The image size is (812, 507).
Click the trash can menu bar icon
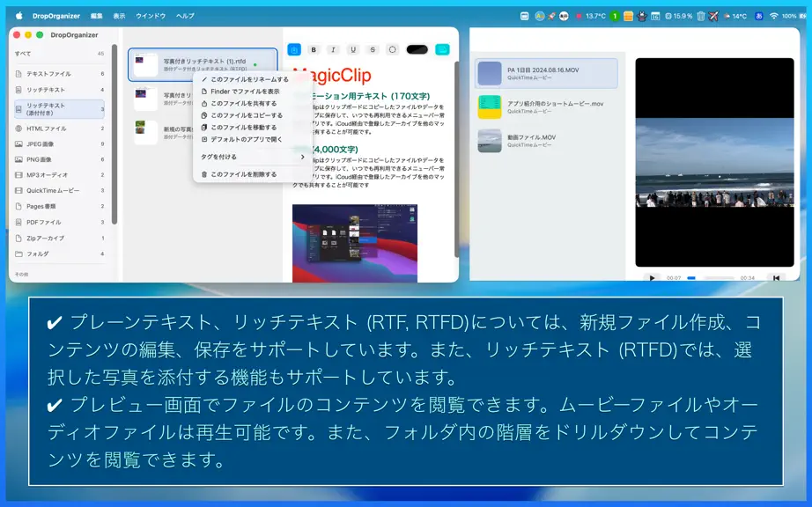pos(701,16)
